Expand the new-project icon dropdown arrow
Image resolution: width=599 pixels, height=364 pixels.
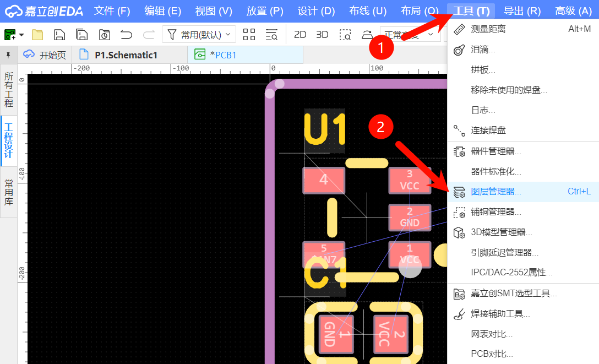[x=21, y=35]
